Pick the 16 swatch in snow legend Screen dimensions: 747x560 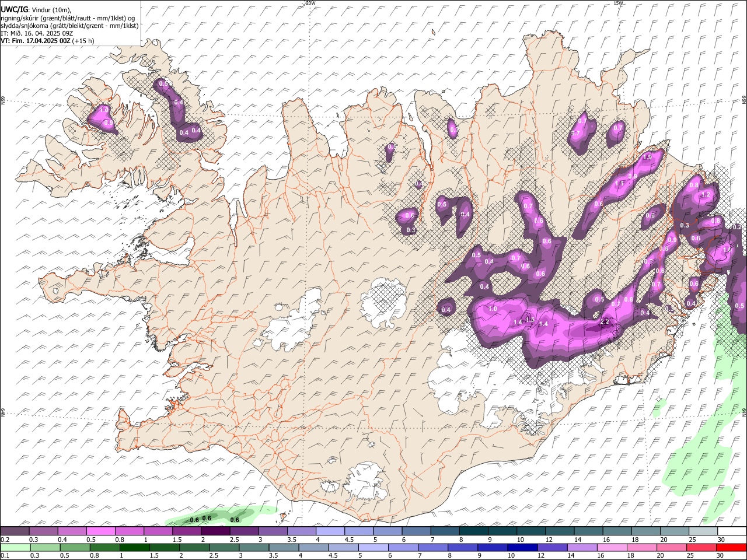click(x=617, y=531)
